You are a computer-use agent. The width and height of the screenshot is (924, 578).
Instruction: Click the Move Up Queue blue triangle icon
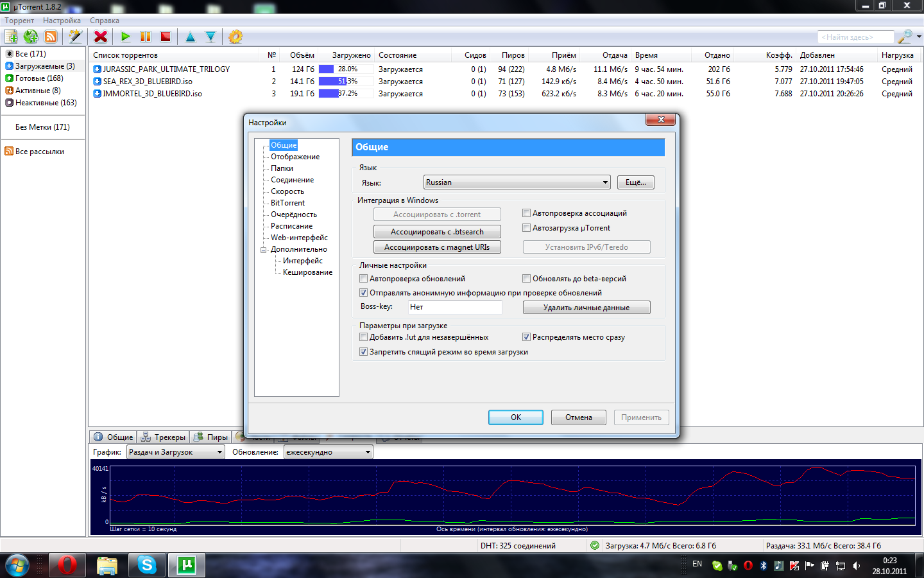click(191, 37)
